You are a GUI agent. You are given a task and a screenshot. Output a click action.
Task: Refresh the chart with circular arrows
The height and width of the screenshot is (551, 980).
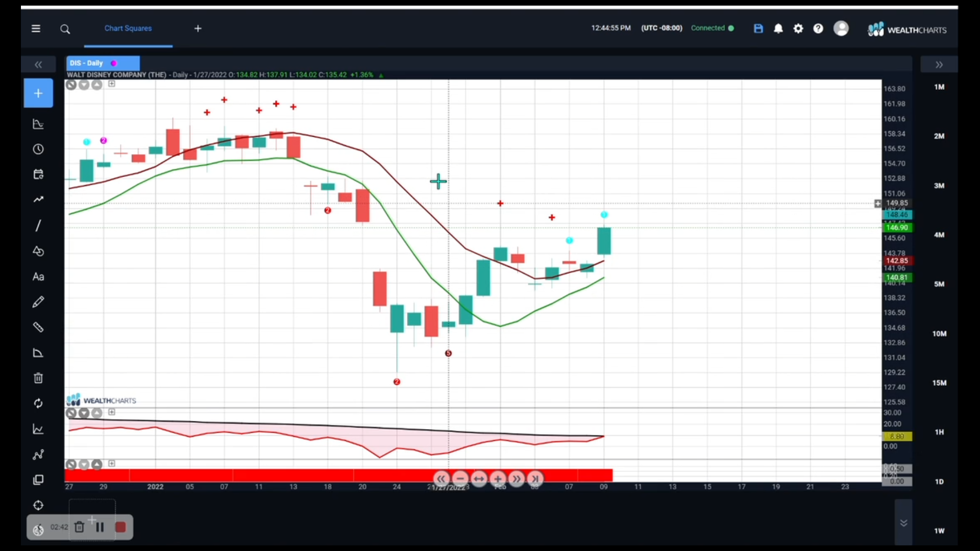pos(38,404)
